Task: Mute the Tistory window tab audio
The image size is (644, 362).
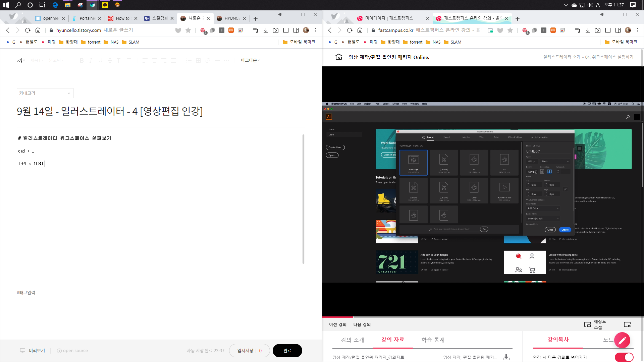Action: point(280,14)
